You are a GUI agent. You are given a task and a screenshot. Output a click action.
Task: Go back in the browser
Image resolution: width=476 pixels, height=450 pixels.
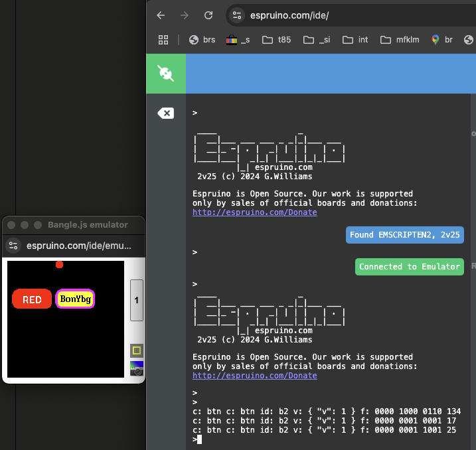click(161, 15)
